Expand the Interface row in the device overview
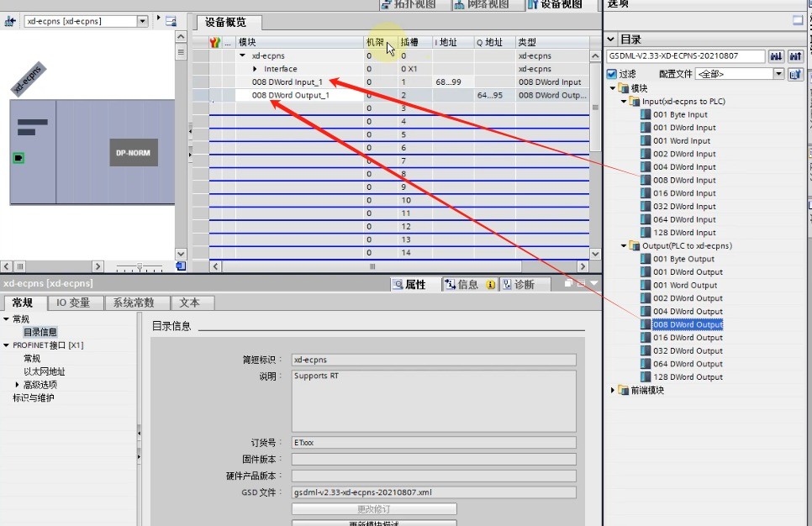 pos(255,69)
